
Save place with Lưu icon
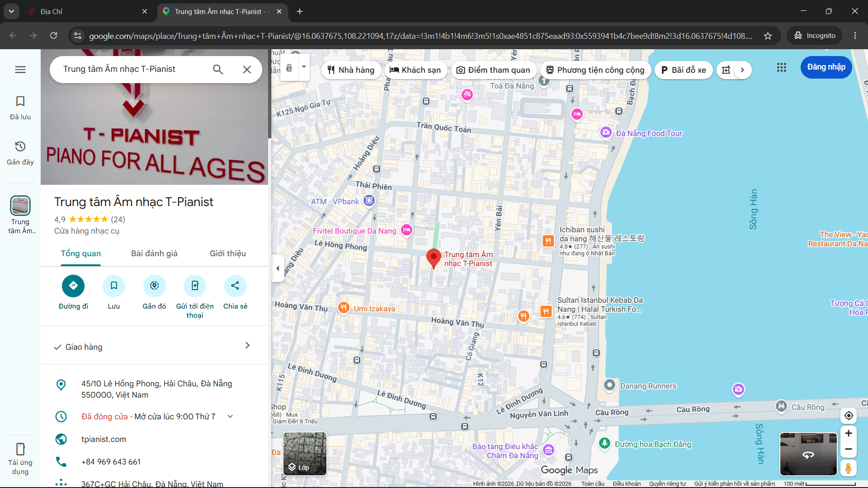point(114,286)
